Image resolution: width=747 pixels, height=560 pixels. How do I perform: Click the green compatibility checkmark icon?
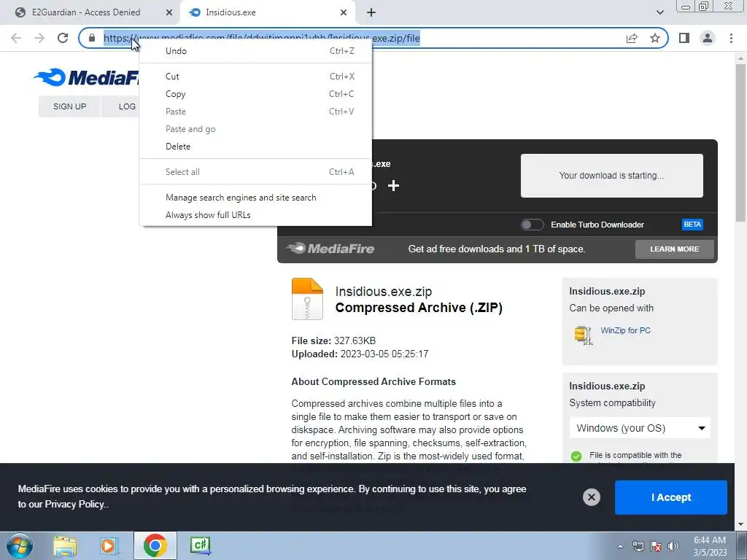576,456
